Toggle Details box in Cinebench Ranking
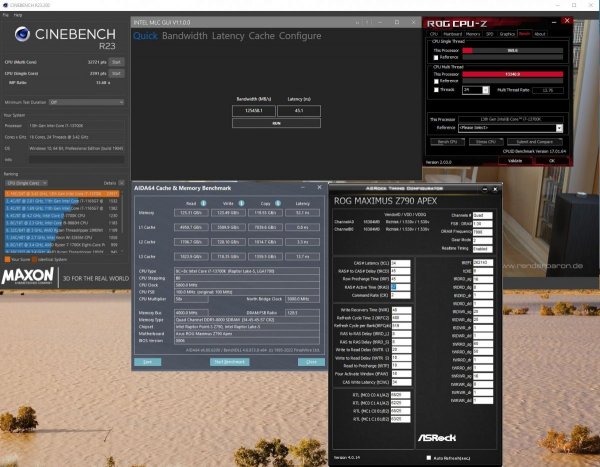Viewport: 600px width, 467px height. [x=121, y=183]
